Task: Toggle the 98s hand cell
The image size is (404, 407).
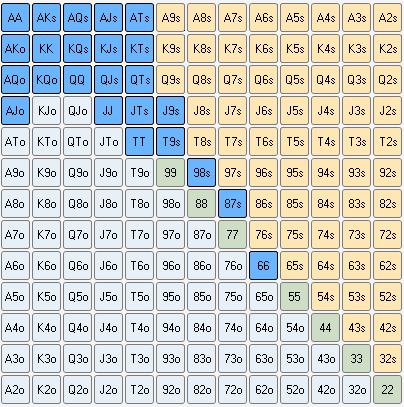Action: [x=201, y=173]
